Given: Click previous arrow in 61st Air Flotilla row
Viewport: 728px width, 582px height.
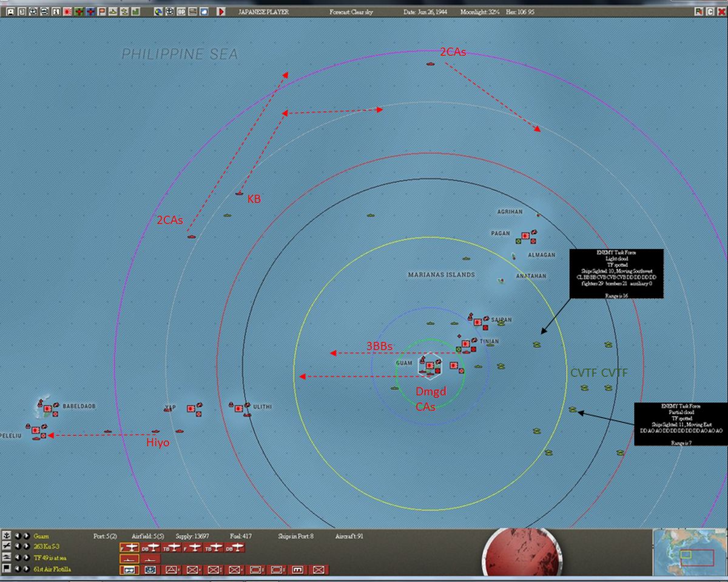Looking at the screenshot, I should (x=18, y=569).
